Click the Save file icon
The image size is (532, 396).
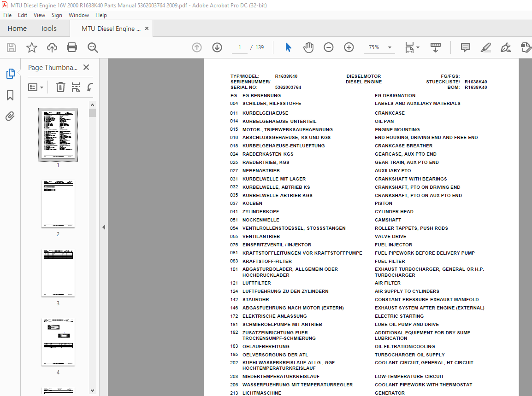12,47
